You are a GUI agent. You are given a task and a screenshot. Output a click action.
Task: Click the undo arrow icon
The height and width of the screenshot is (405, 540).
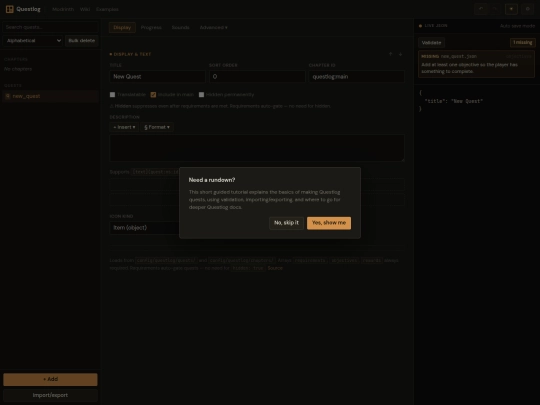(x=481, y=9)
